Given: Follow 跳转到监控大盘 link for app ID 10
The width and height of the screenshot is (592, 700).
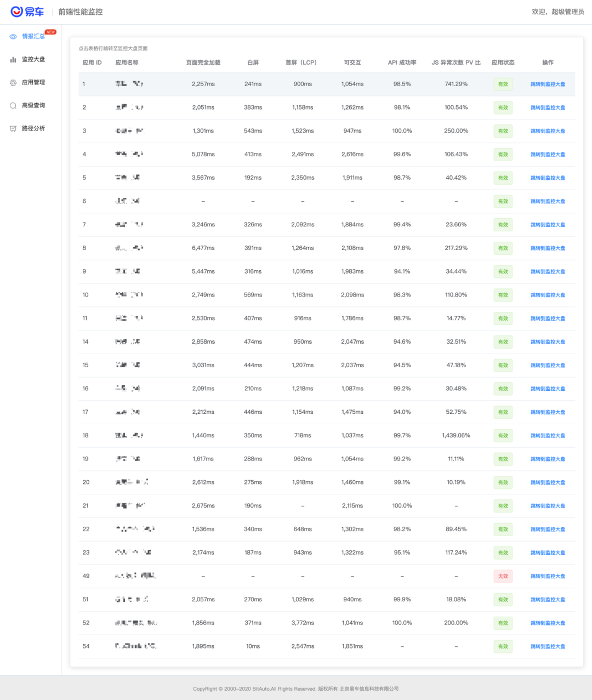Looking at the screenshot, I should tap(548, 295).
